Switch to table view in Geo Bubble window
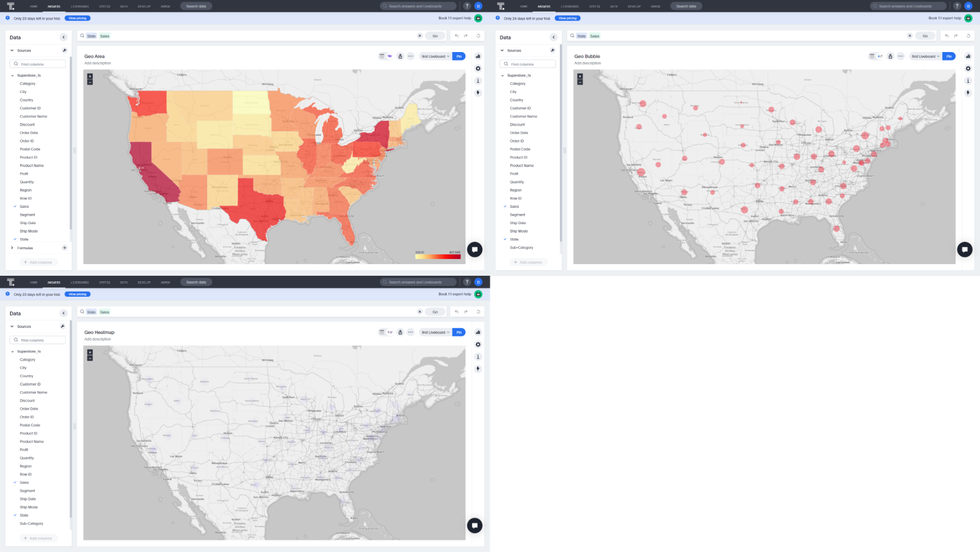 pos(872,56)
